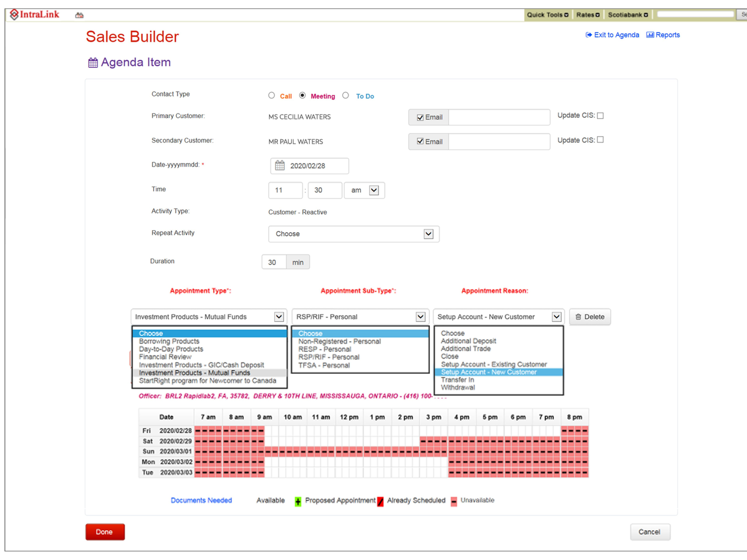Image resolution: width=747 pixels, height=560 pixels.
Task: Select the Meeting contact type radio
Action: (x=302, y=95)
